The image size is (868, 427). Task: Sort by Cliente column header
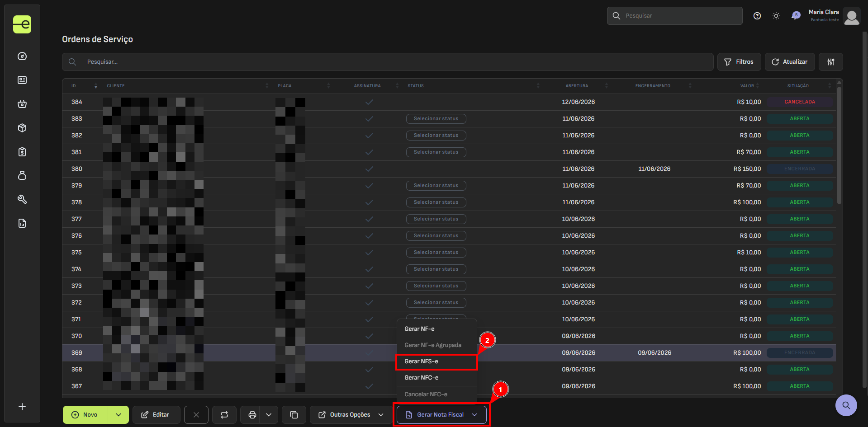(116, 86)
